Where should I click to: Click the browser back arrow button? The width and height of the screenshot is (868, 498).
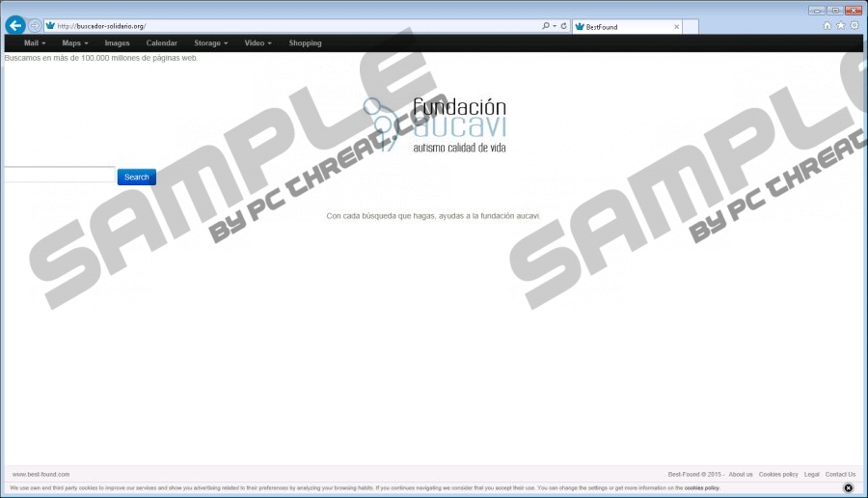(14, 26)
